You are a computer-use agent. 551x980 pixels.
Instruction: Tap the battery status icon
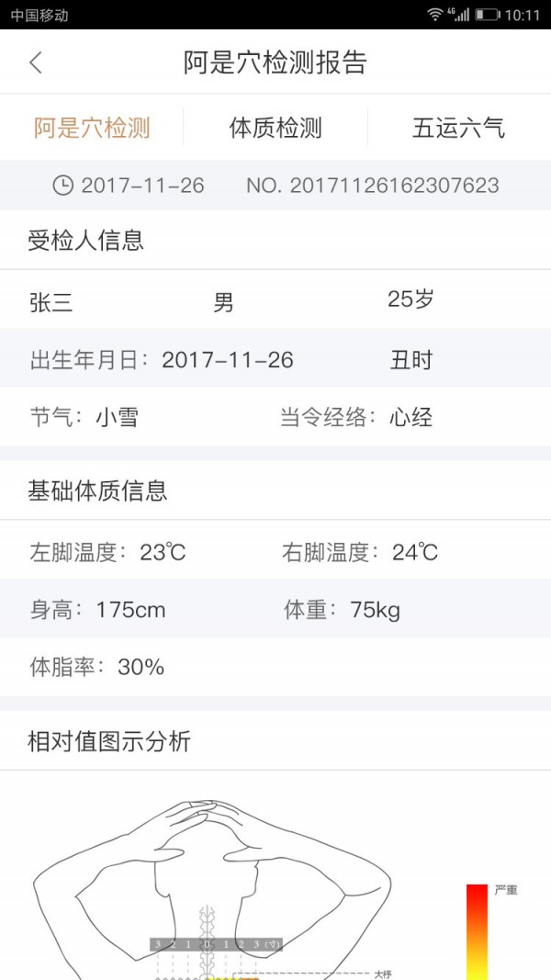[488, 15]
